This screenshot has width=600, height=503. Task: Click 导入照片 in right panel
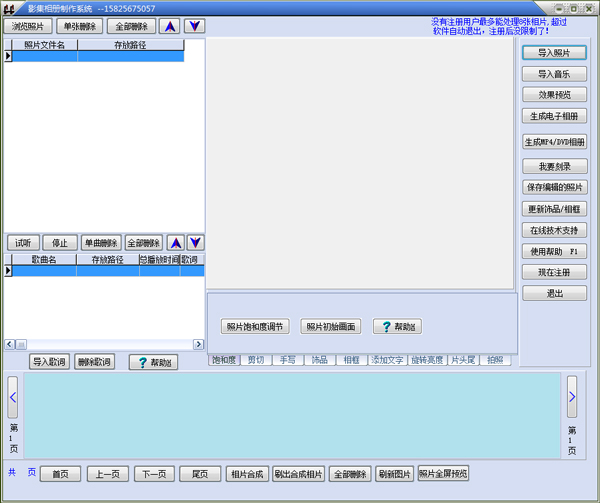554,53
